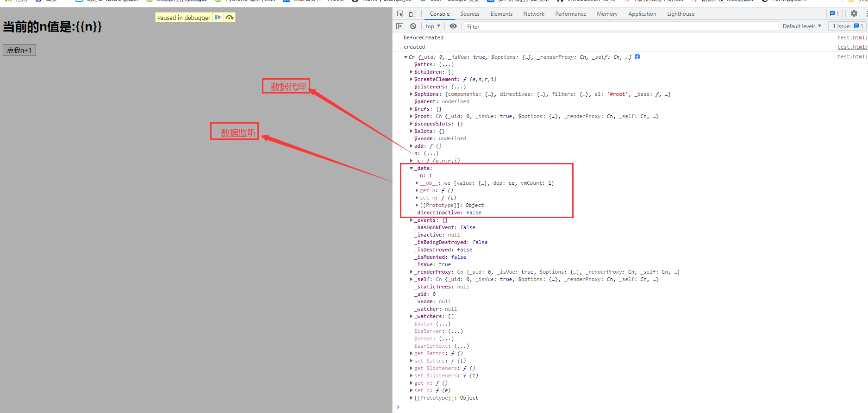The image size is (868, 413).
Task: Select the created log message
Action: coord(414,47)
